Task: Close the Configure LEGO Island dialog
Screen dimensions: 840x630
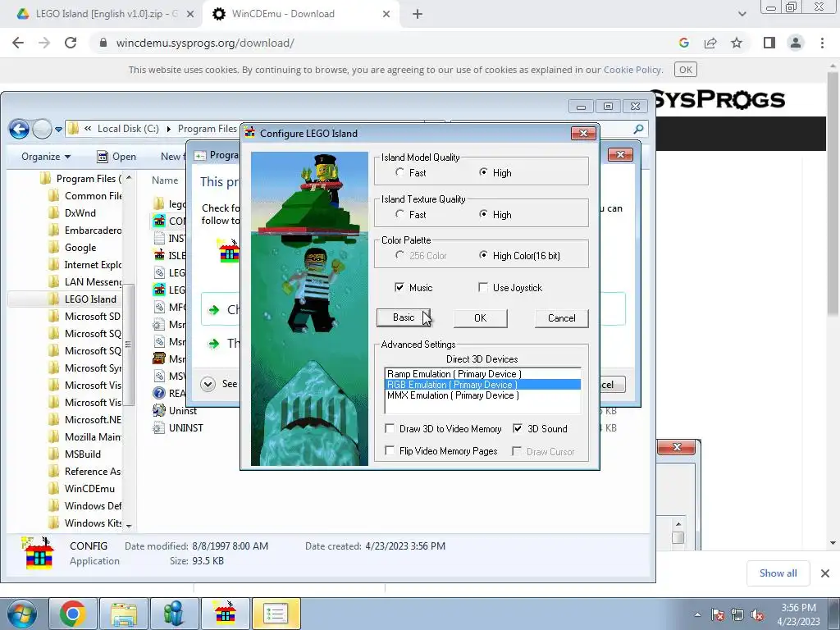Action: (x=584, y=133)
